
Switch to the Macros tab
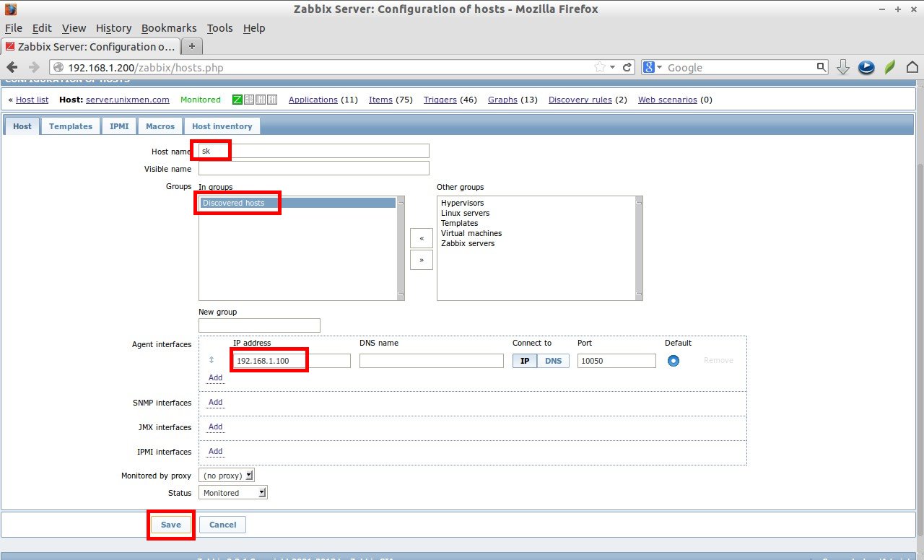coord(160,126)
